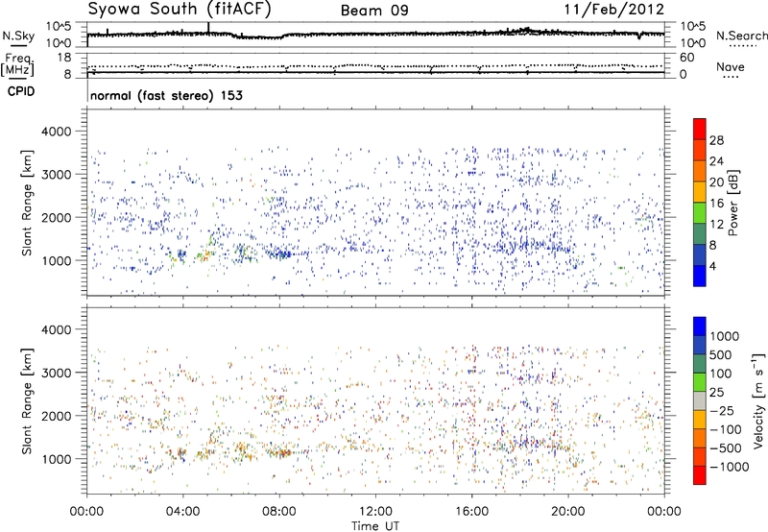Click the '16' Power colorbar tick

click(716, 204)
